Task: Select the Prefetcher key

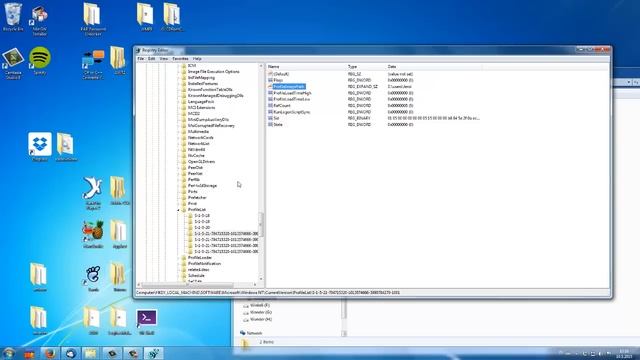Action: [197, 198]
